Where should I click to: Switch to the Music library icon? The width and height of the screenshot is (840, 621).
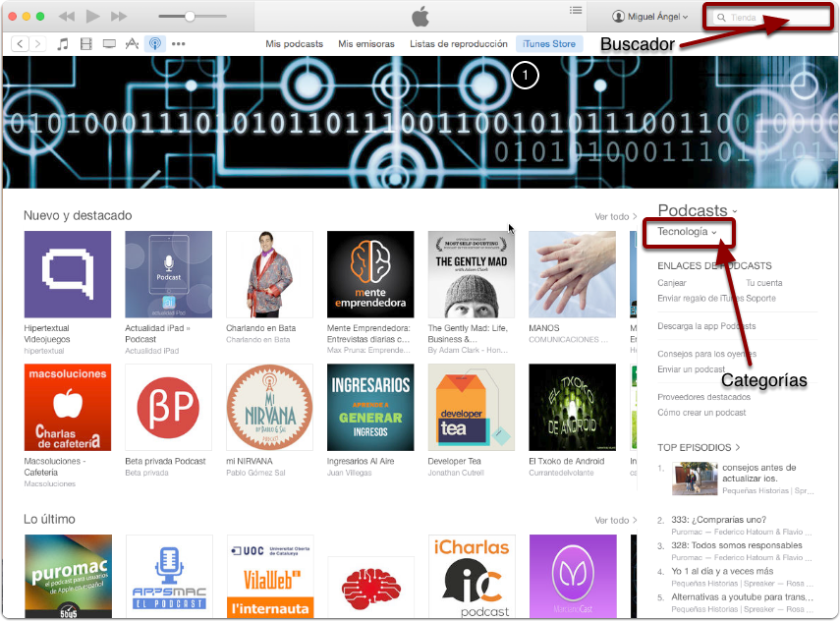(63, 44)
